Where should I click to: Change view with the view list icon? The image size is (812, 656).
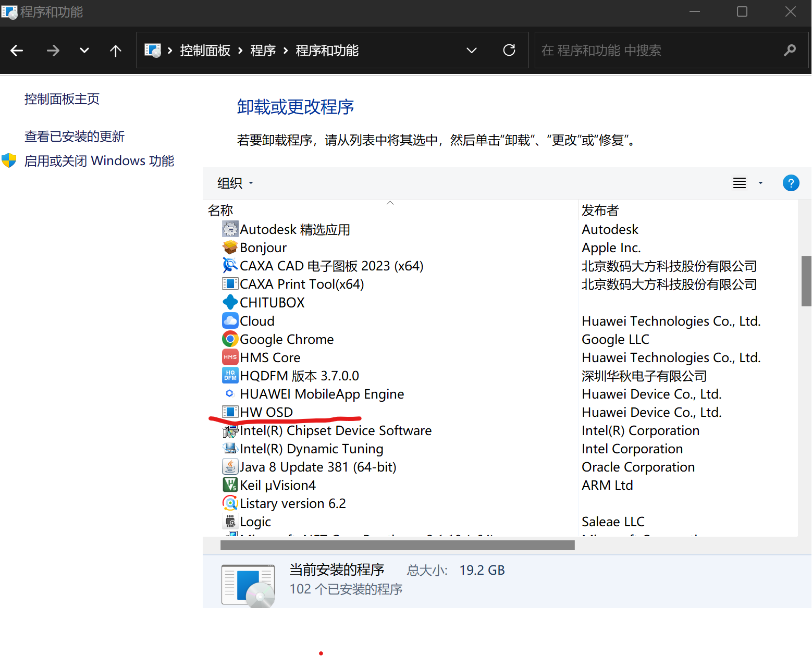pyautogui.click(x=740, y=183)
